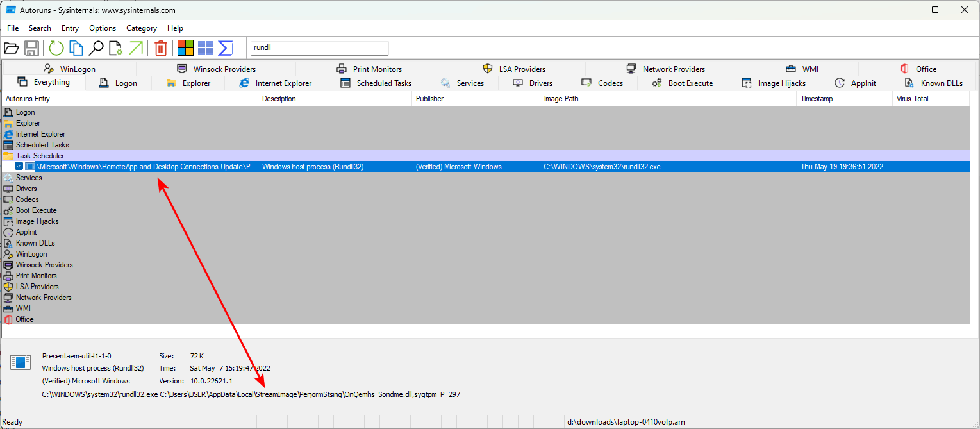This screenshot has width=980, height=429.
Task: Sort by Timestamp column header
Action: click(845, 99)
